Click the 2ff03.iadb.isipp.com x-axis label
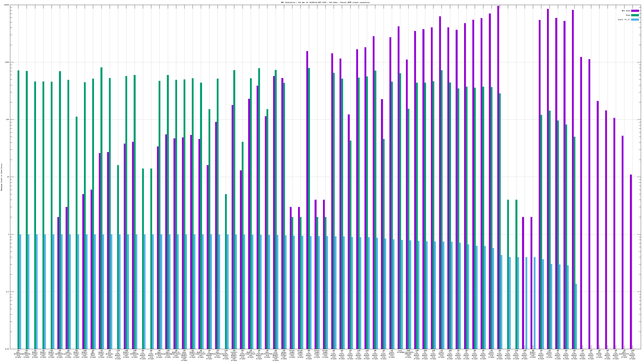Viewport: 644px width, 362px height. tap(292, 354)
